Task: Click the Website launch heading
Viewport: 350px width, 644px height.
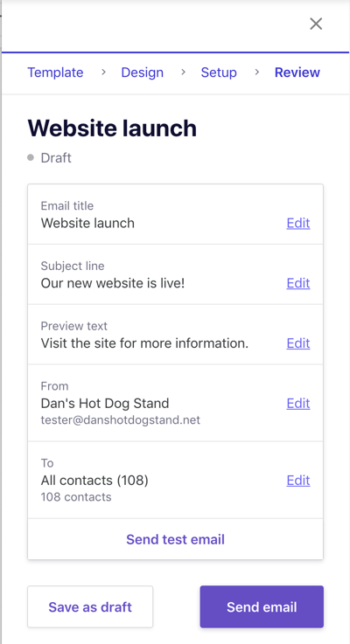Action: (112, 128)
